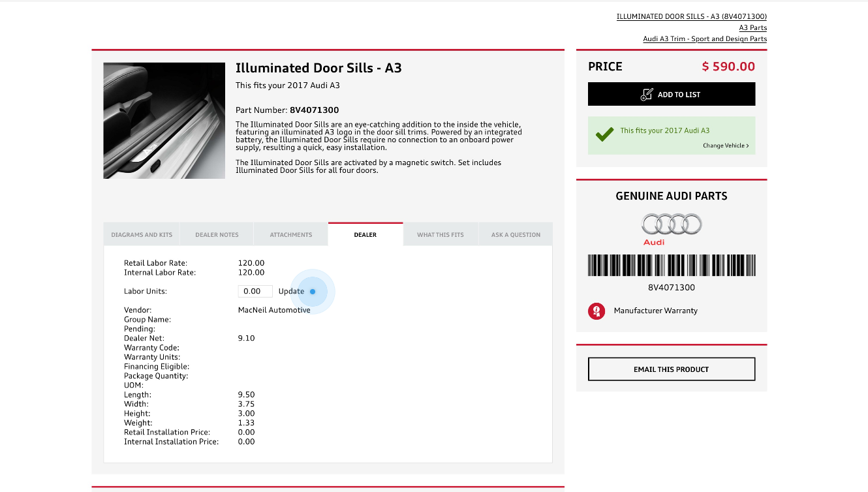Click the Internal Installation Price value
This screenshot has height=492, width=868.
coord(247,442)
